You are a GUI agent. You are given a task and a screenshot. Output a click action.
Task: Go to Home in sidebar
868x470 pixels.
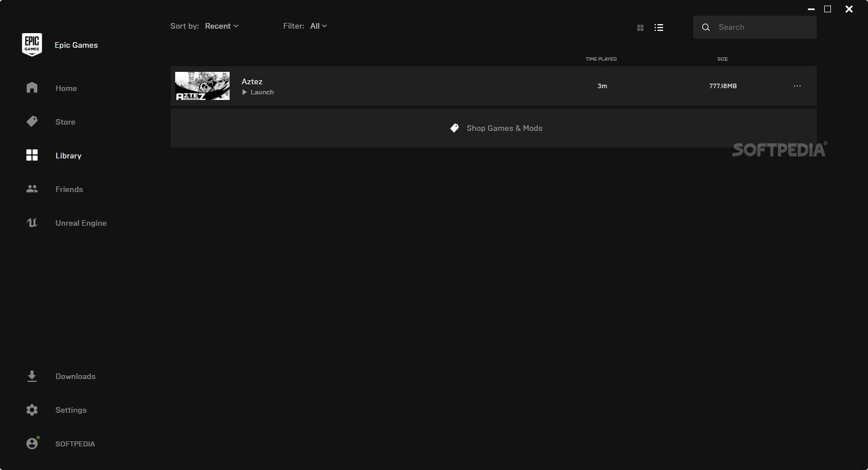click(66, 88)
